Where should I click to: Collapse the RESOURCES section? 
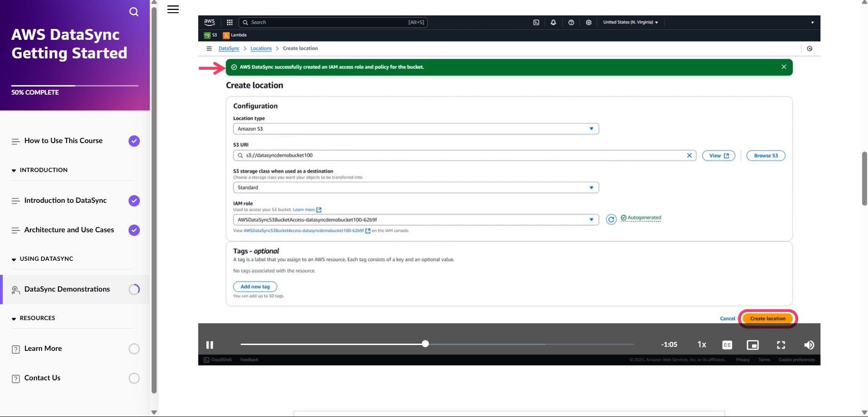(x=33, y=318)
